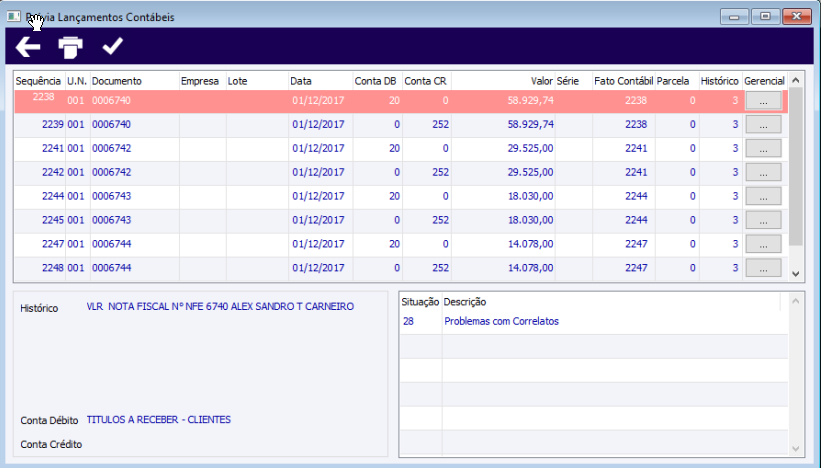Open Gerencial ellipsis button for sequence 2239
Viewport: 824px width, 468px height.
pos(763,125)
